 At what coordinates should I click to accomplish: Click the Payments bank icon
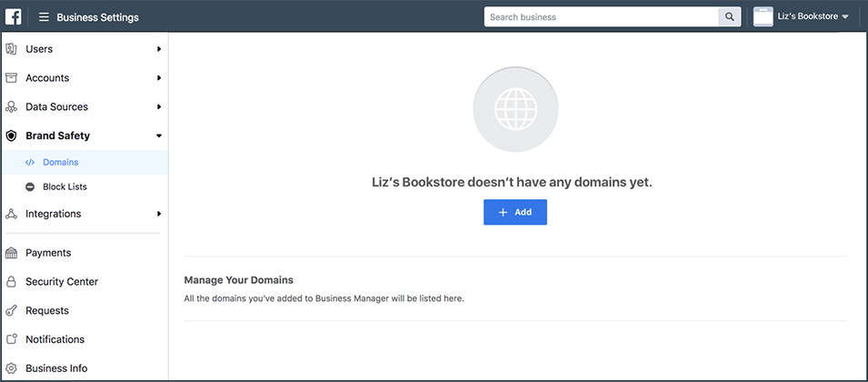(x=11, y=253)
